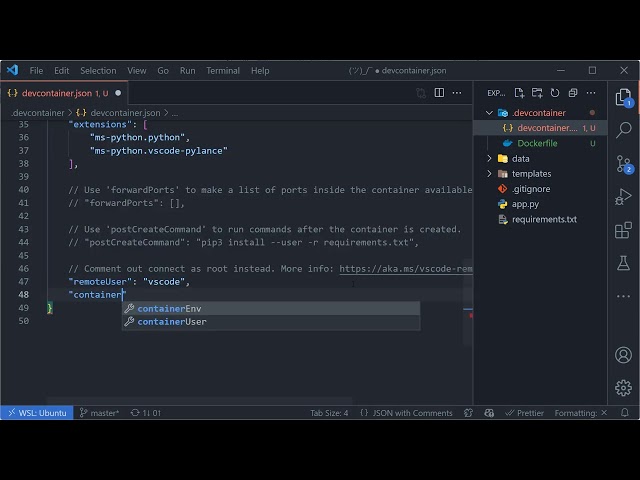Open the View menu

tap(137, 71)
